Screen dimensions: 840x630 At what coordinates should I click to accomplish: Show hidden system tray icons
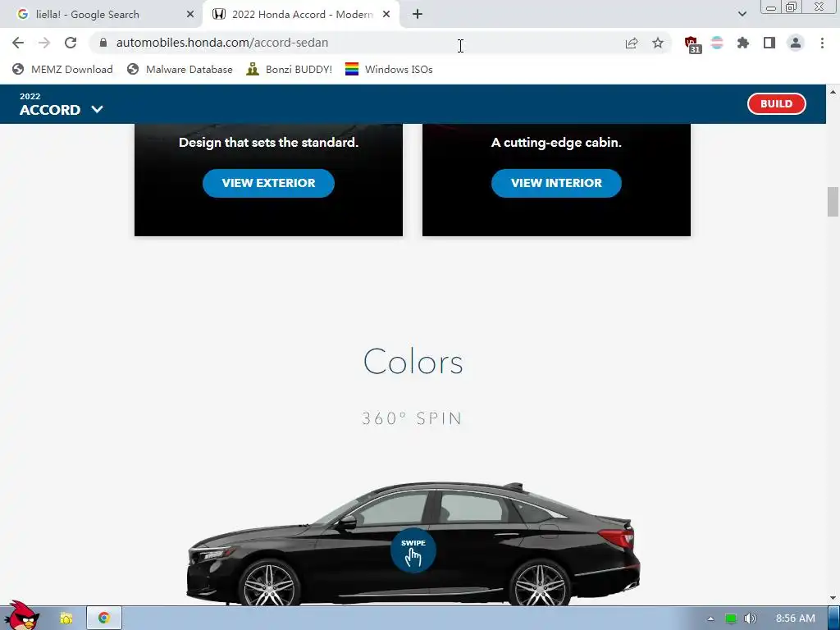710,619
